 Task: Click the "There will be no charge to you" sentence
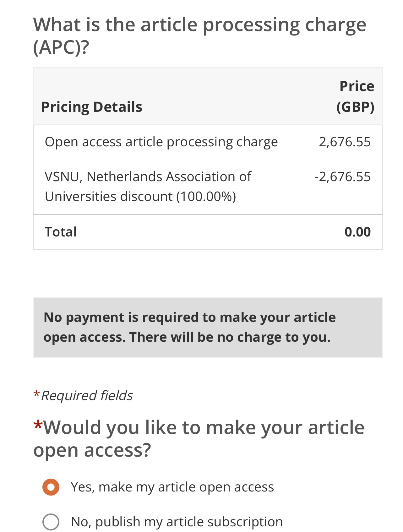[x=230, y=337]
